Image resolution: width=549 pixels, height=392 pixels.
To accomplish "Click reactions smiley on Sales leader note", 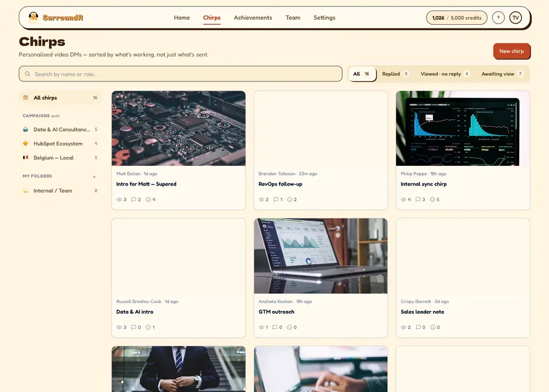I will point(433,327).
